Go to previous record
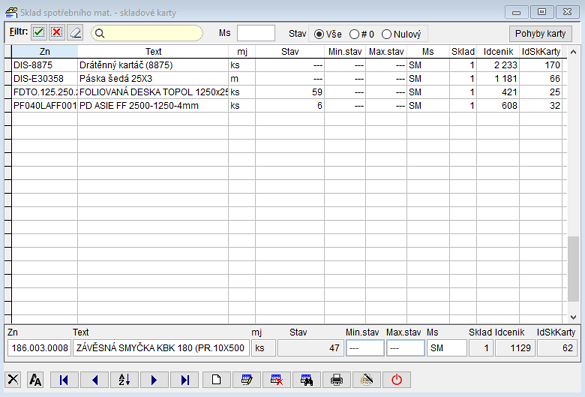 click(x=95, y=380)
